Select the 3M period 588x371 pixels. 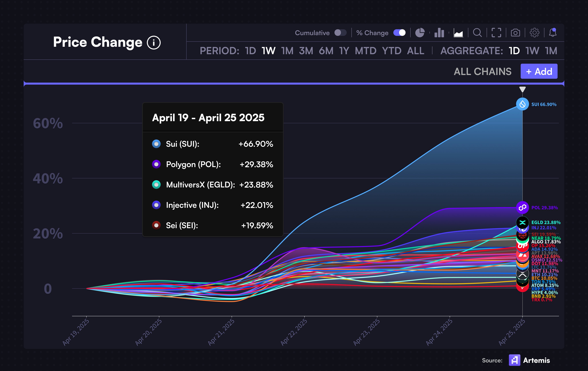(306, 51)
